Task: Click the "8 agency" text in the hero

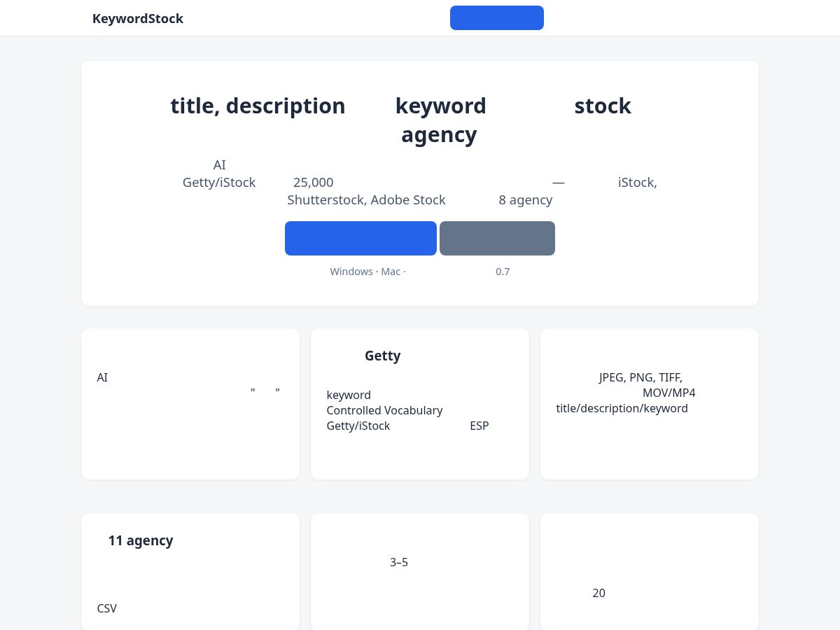Action: click(526, 200)
